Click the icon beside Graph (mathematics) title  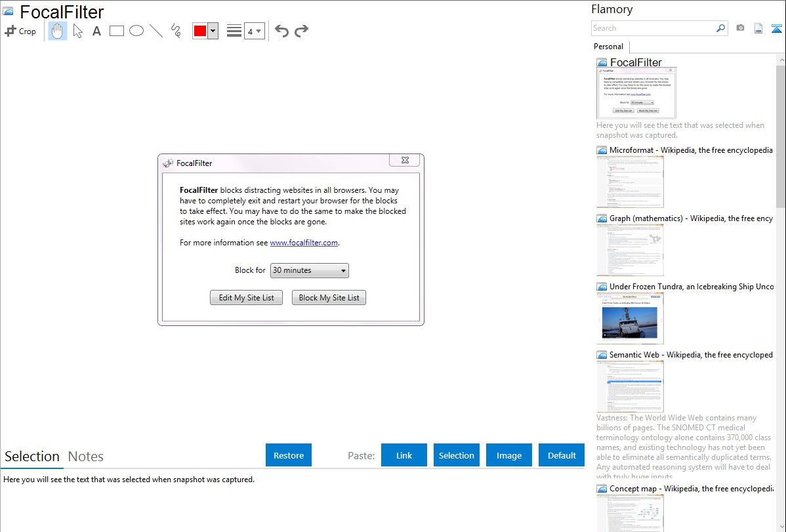[602, 218]
